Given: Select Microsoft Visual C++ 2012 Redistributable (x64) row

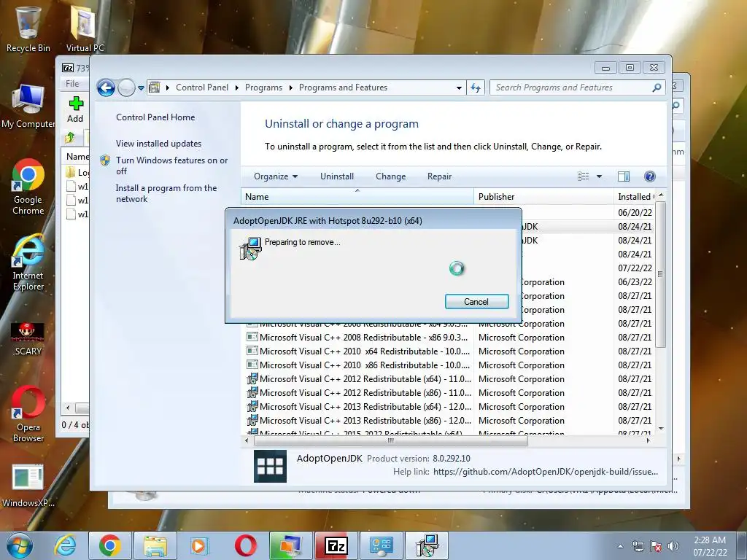Looking at the screenshot, I should click(449, 378).
